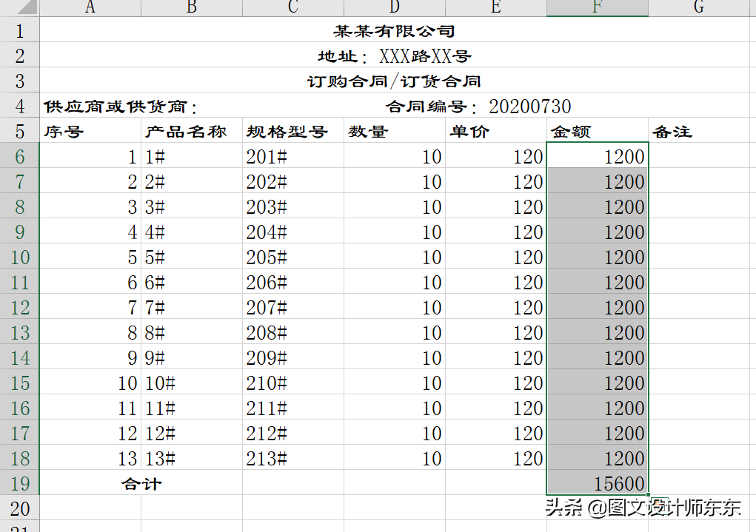Select column G header
The height and width of the screenshot is (532, 756).
click(x=699, y=7)
